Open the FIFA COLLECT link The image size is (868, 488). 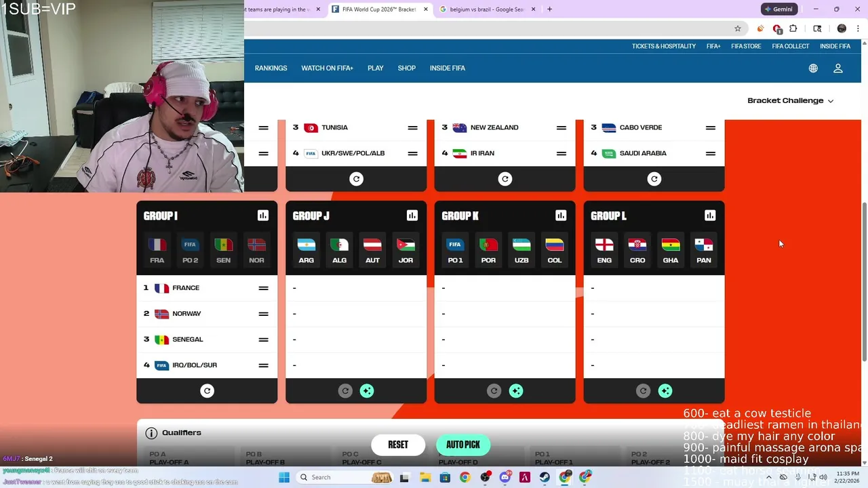pos(791,46)
